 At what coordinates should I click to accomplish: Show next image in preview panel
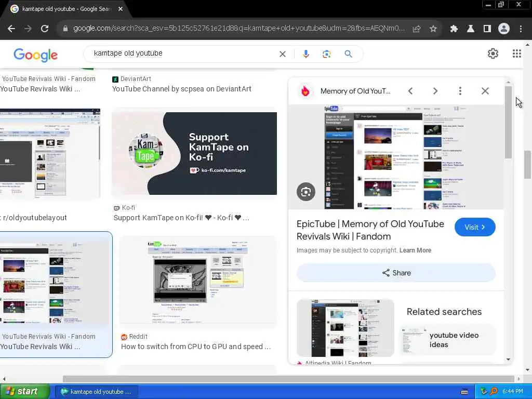[435, 91]
